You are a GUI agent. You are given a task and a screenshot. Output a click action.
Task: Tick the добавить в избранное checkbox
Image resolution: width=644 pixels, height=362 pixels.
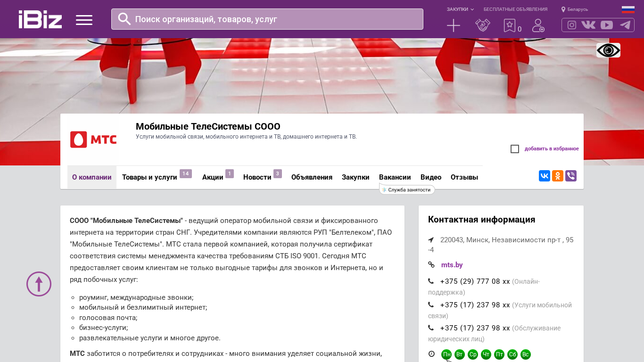(x=515, y=149)
